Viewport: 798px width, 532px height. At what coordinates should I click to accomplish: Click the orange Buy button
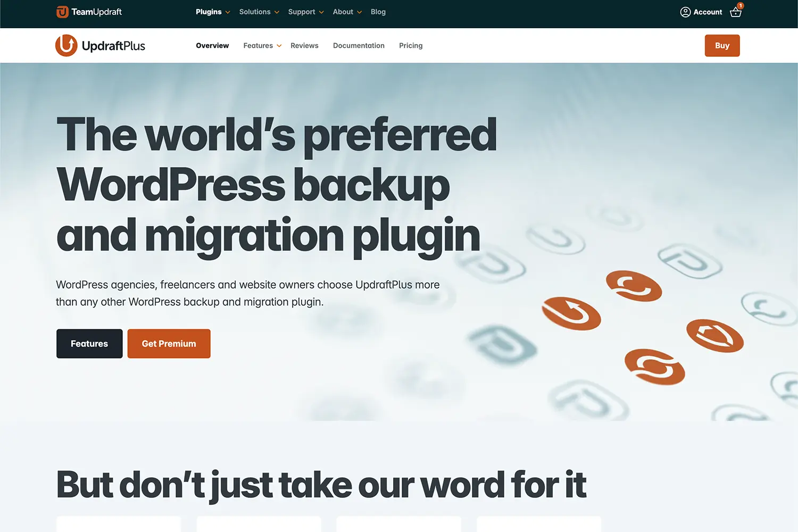point(722,46)
